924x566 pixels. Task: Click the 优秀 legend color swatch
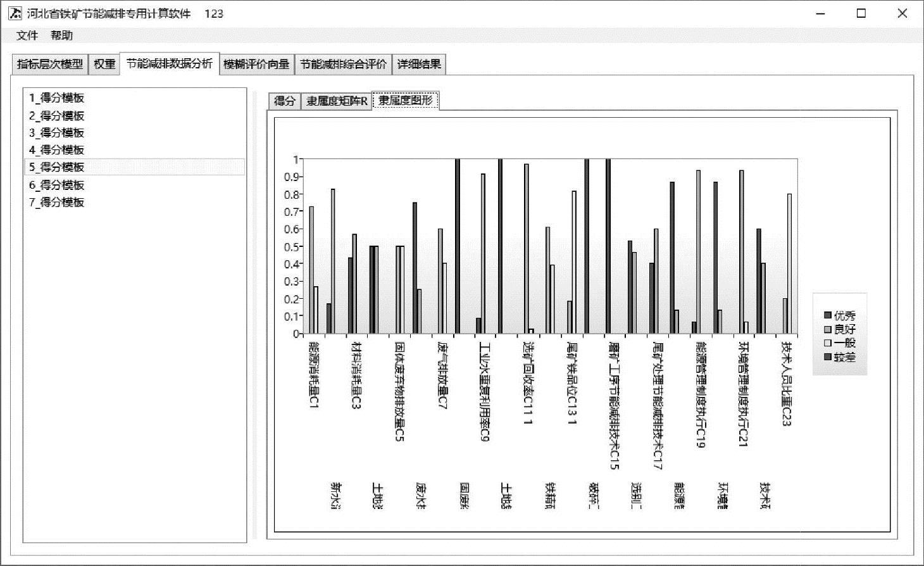[827, 315]
